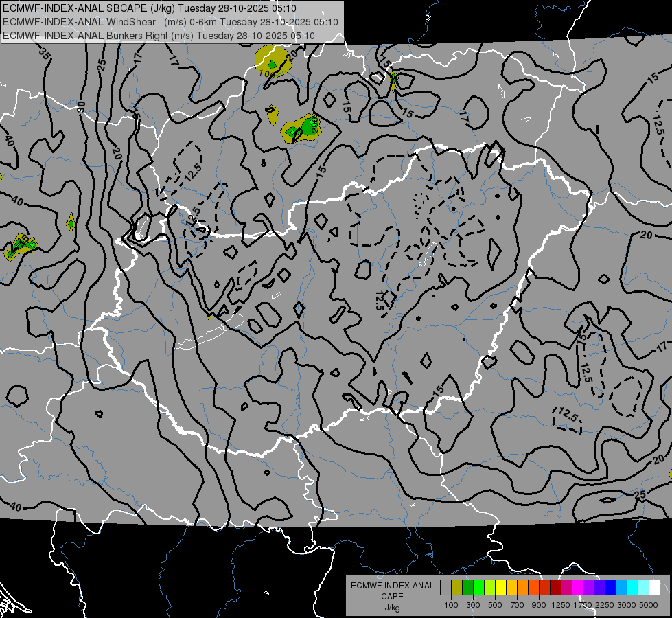
Task: Click the 30 contour label on the map
Action: click(82, 107)
